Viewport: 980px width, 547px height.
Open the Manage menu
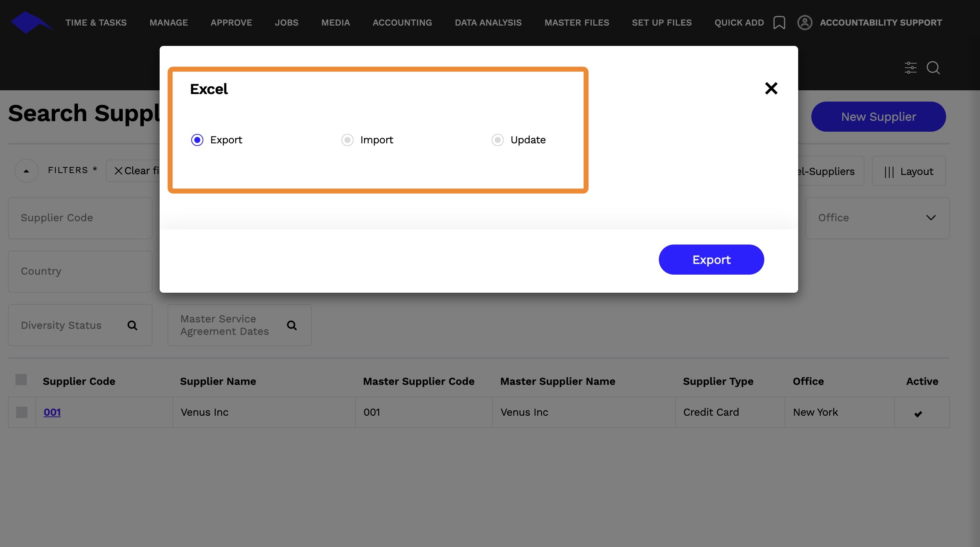169,23
